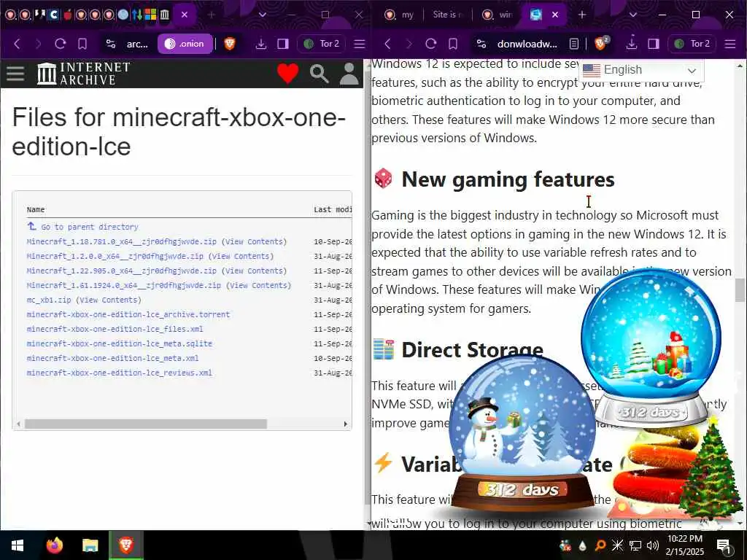Open site settings icon in right window address bar
The width and height of the screenshot is (747, 560).
tap(481, 44)
